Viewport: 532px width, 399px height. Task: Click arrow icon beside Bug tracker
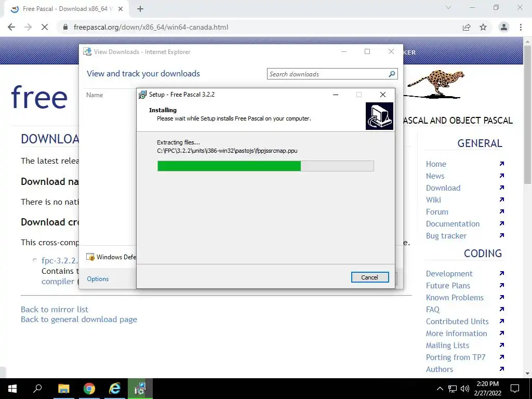pyautogui.click(x=502, y=235)
